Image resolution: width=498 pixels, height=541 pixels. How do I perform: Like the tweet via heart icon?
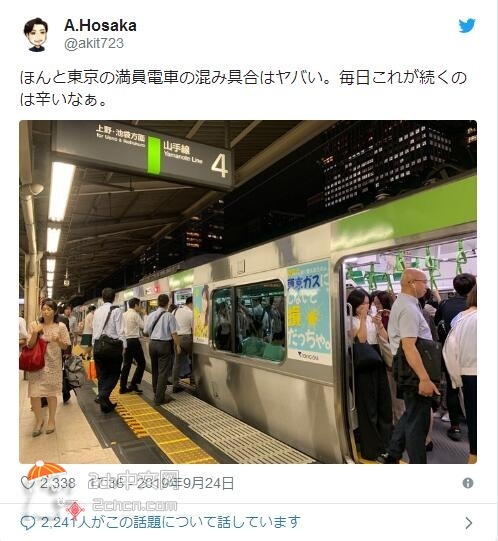(x=27, y=483)
